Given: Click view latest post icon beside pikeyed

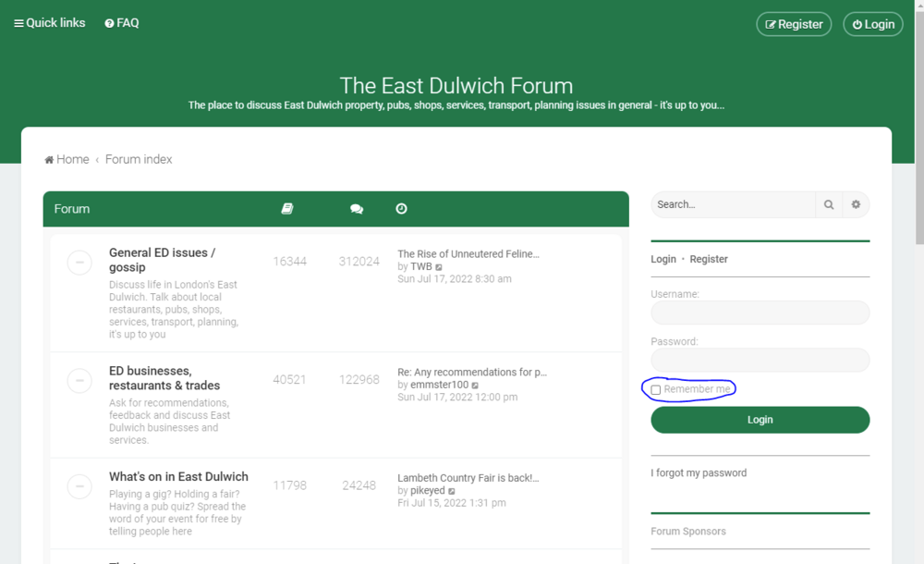Looking at the screenshot, I should pyautogui.click(x=452, y=491).
